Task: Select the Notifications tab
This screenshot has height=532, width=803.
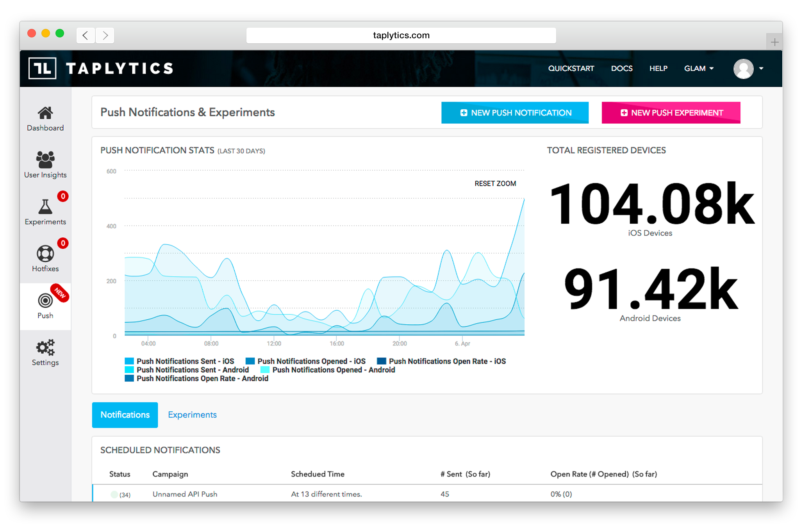Action: pyautogui.click(x=125, y=415)
